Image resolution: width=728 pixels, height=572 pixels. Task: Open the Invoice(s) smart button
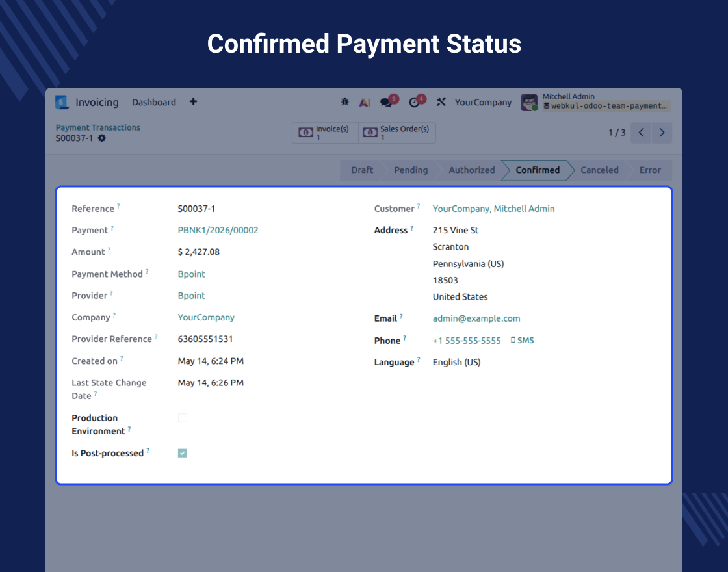pyautogui.click(x=324, y=133)
